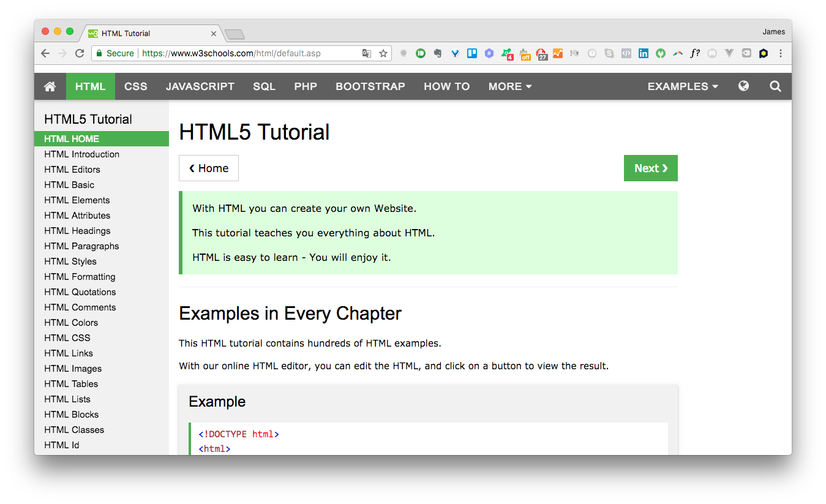
Task: Open the JAVASCRIPT tutorial tab
Action: (x=200, y=86)
